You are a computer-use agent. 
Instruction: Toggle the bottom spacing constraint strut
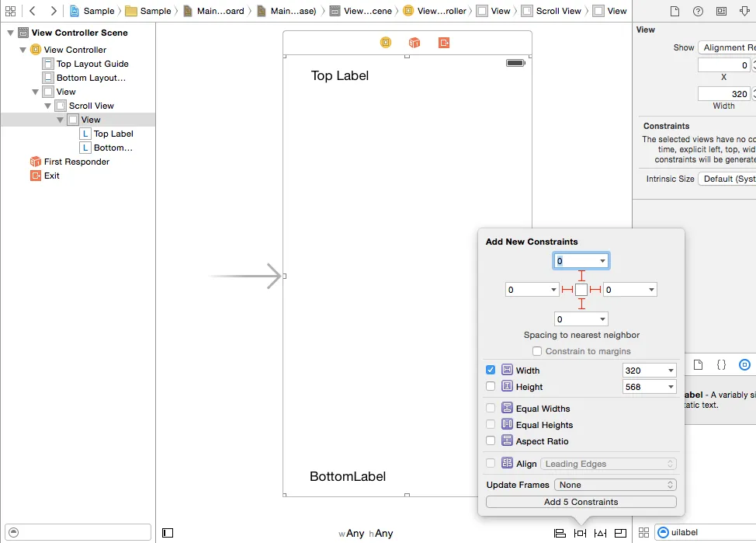(x=581, y=304)
